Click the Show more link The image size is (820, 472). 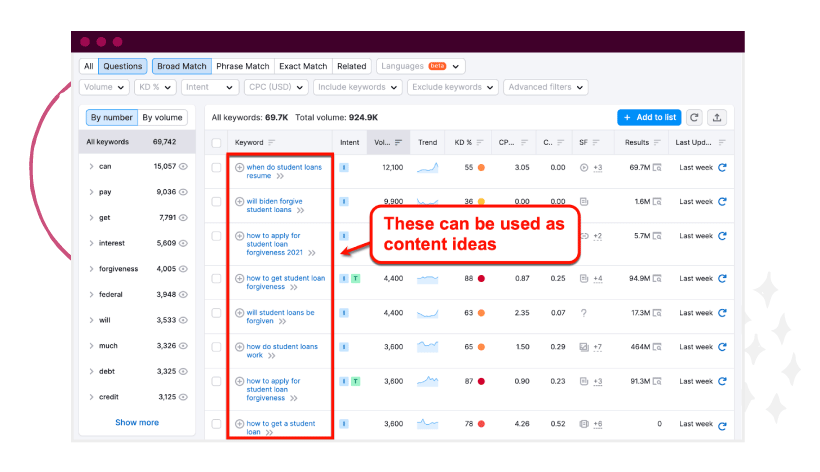137,422
